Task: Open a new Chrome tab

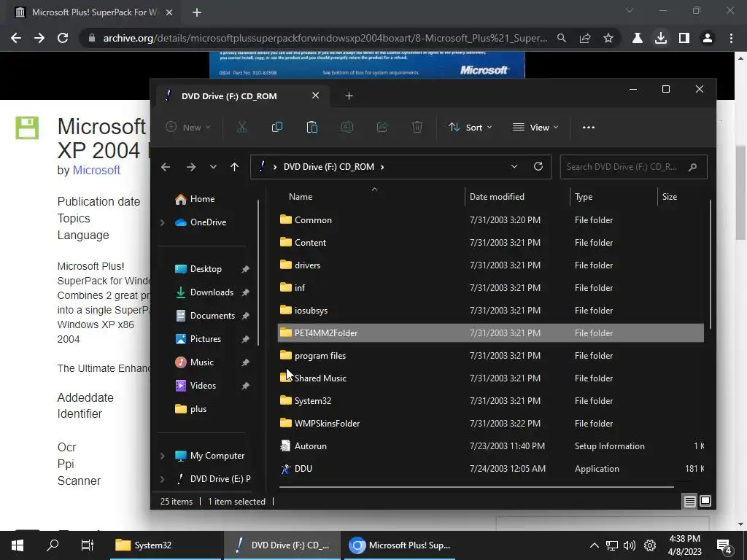Action: [197, 12]
